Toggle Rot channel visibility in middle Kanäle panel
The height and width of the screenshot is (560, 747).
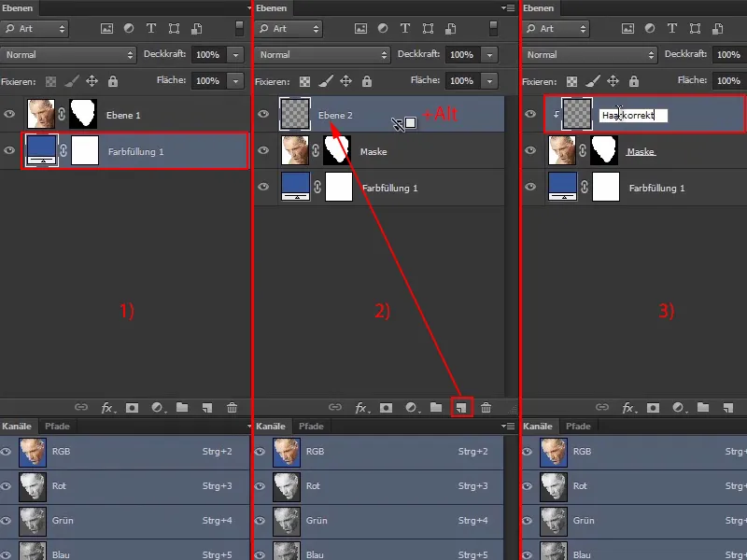coord(261,486)
